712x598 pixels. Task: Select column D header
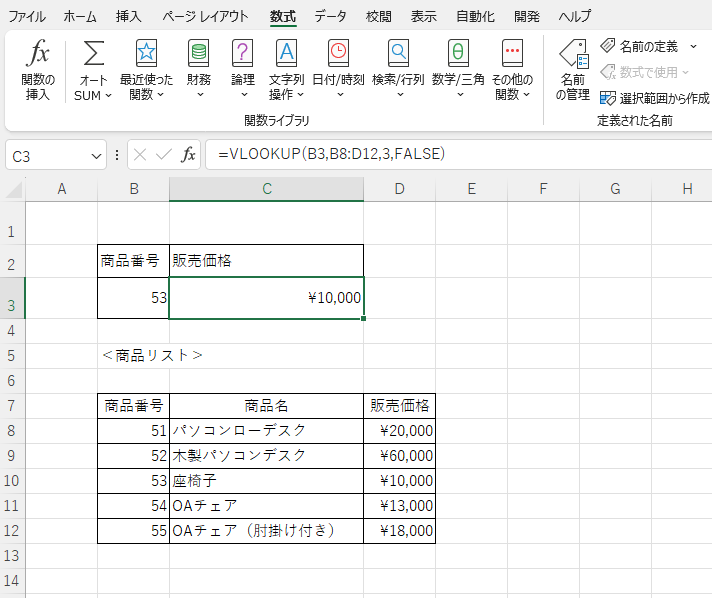point(399,189)
